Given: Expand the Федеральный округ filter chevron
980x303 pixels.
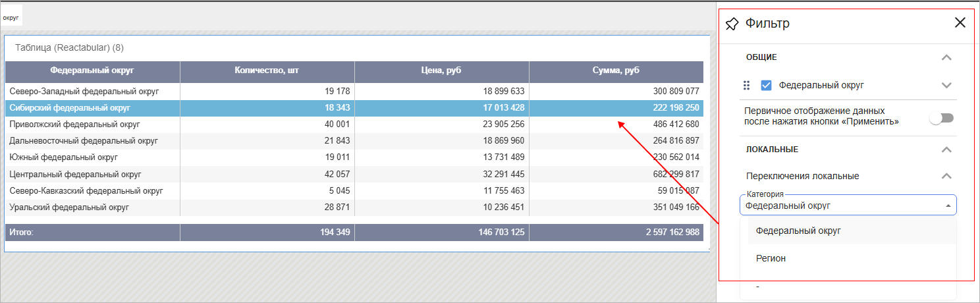Looking at the screenshot, I should [946, 85].
